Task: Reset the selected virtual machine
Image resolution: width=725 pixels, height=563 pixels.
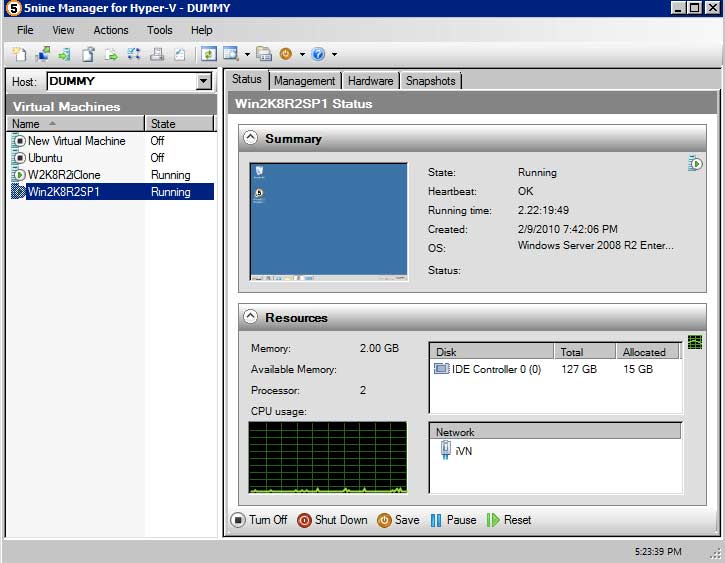Action: pyautogui.click(x=509, y=520)
